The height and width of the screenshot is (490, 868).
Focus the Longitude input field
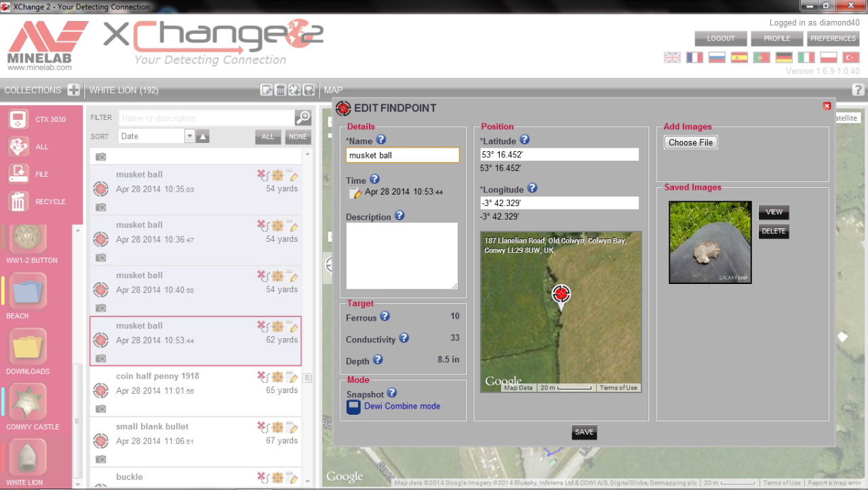coord(559,203)
